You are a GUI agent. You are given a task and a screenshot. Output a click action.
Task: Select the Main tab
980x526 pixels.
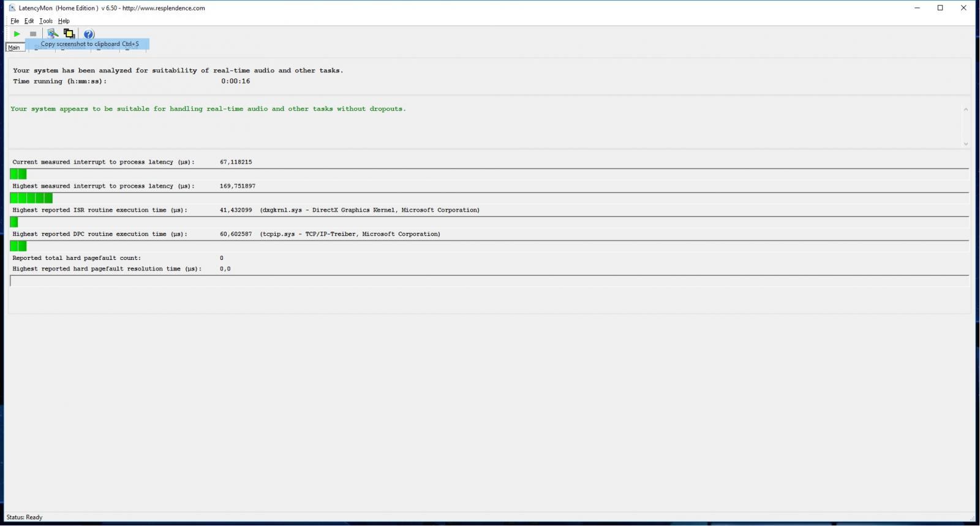14,47
